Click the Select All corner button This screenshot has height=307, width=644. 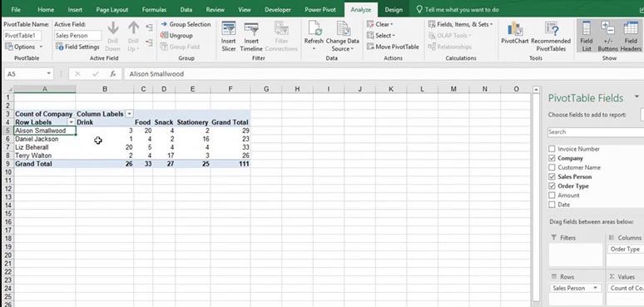(7, 89)
